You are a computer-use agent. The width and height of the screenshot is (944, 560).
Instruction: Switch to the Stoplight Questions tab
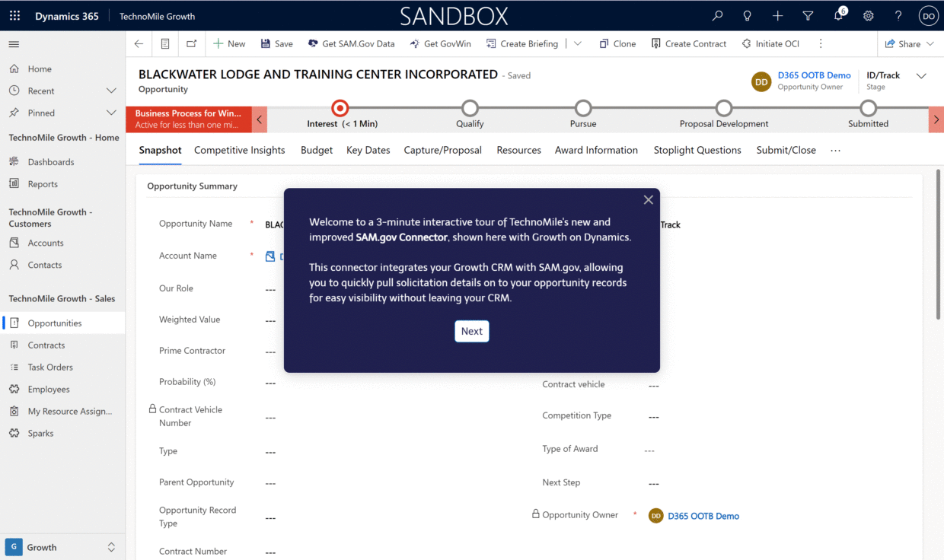(x=697, y=150)
